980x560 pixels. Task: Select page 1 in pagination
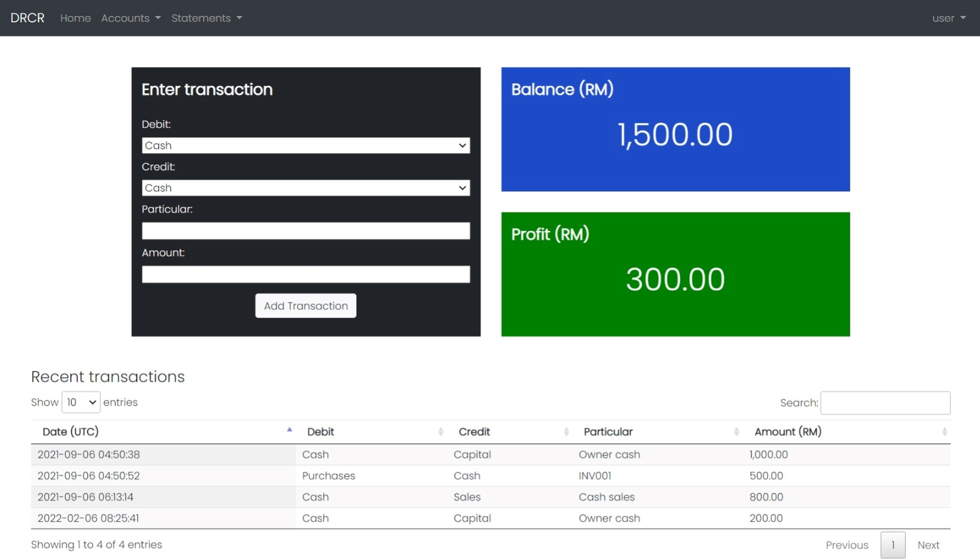pyautogui.click(x=893, y=545)
